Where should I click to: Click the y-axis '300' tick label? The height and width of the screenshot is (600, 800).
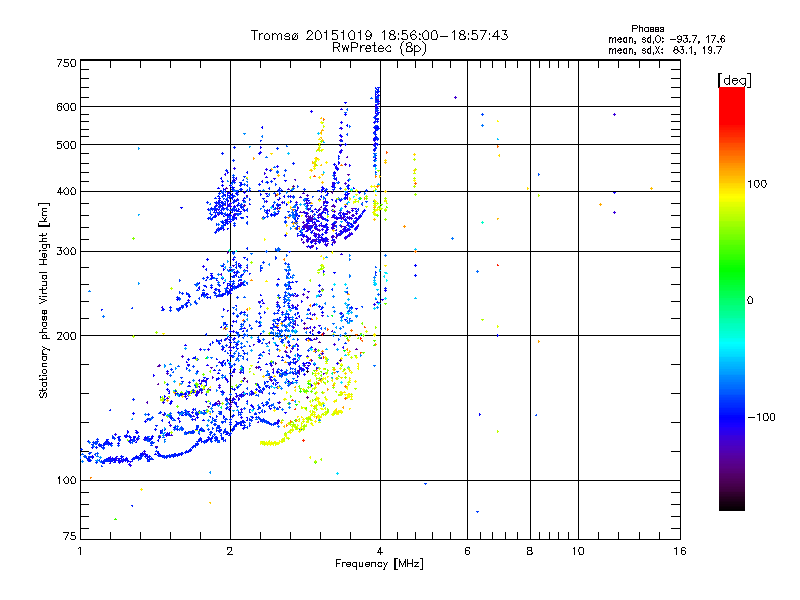[x=66, y=252]
